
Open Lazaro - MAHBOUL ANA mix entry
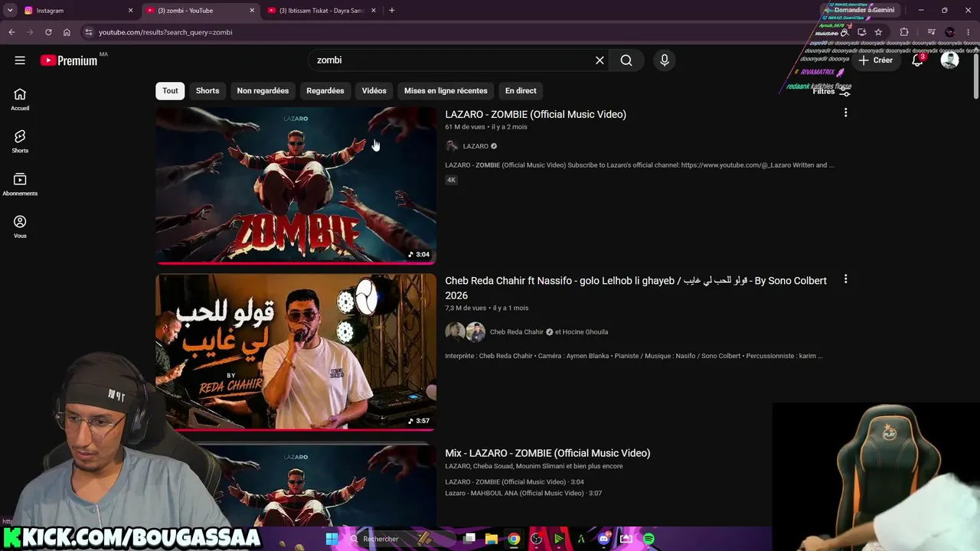pyautogui.click(x=524, y=494)
